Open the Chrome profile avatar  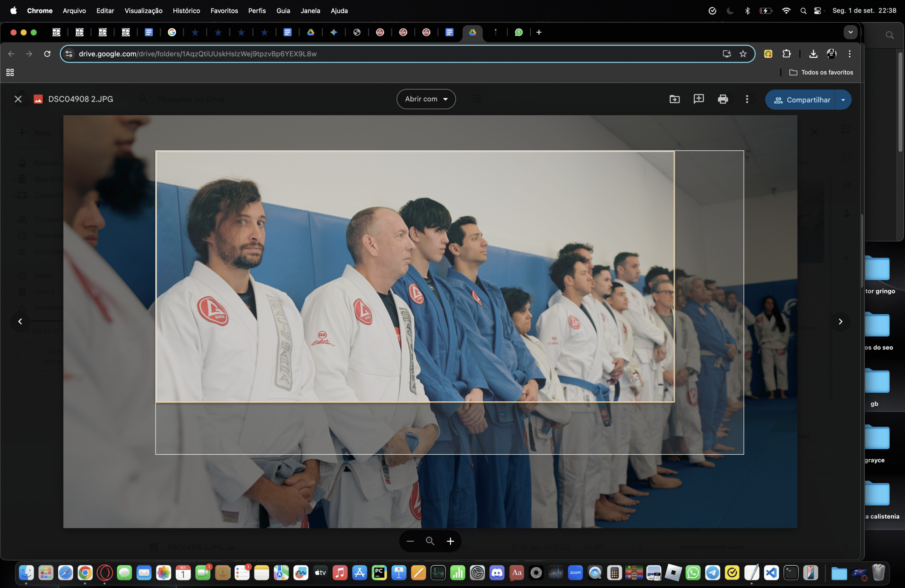point(831,54)
